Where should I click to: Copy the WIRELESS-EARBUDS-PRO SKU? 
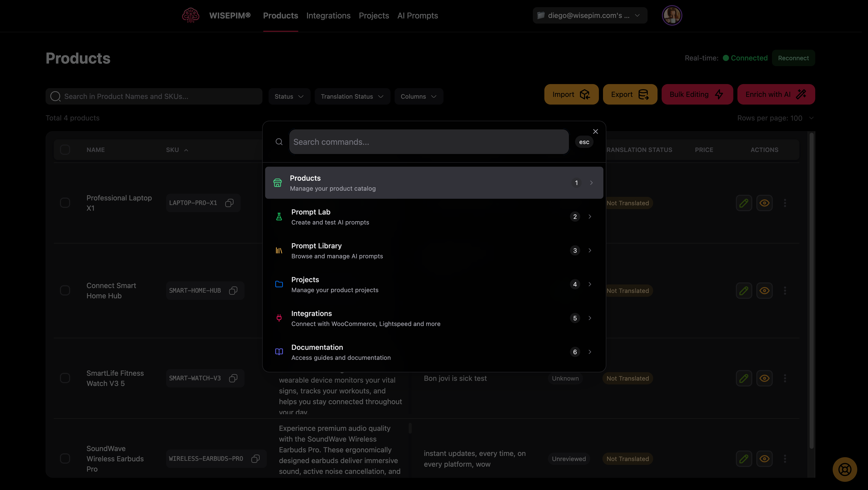coord(256,459)
